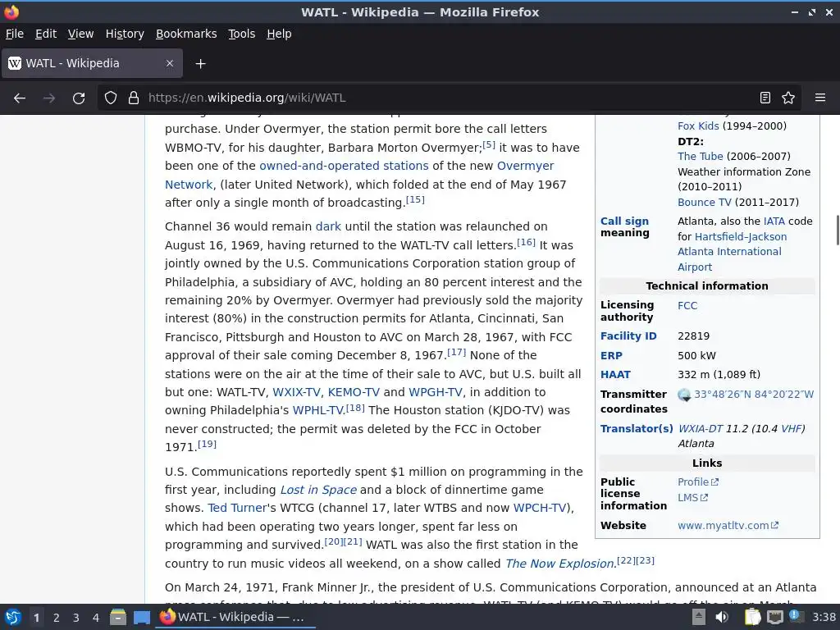Follow the HAAT link
The height and width of the screenshot is (630, 840).
tap(615, 374)
